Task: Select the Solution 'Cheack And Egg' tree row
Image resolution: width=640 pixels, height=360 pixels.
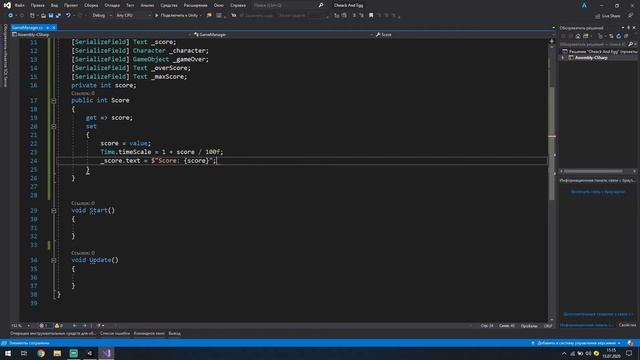Action: click(599, 51)
